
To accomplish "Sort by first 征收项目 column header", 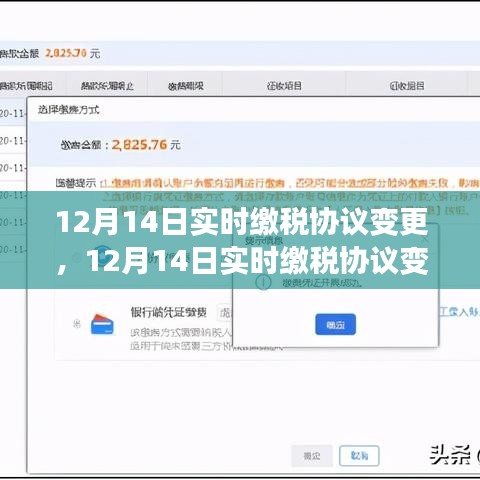I will 284,86.
